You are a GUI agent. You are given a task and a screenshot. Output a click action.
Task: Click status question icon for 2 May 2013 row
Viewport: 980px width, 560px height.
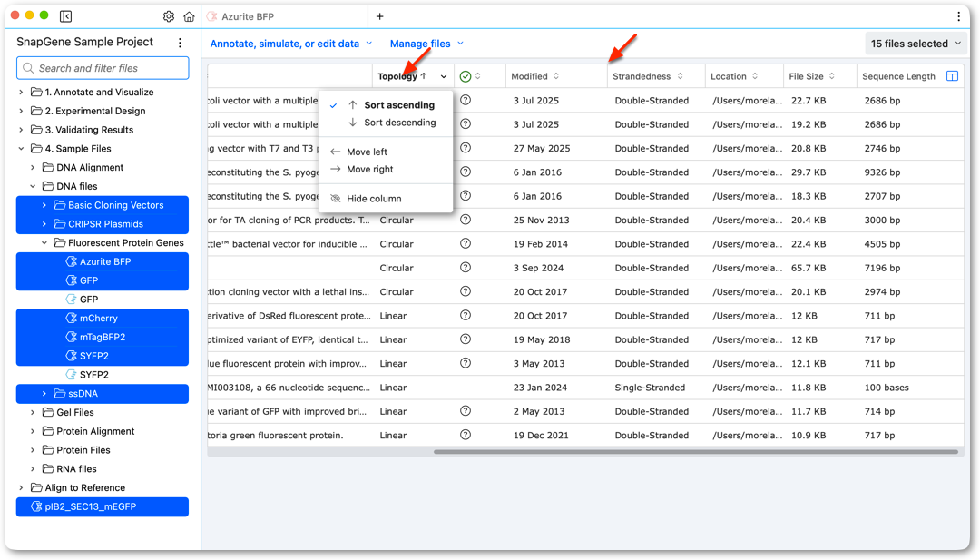[x=465, y=410]
